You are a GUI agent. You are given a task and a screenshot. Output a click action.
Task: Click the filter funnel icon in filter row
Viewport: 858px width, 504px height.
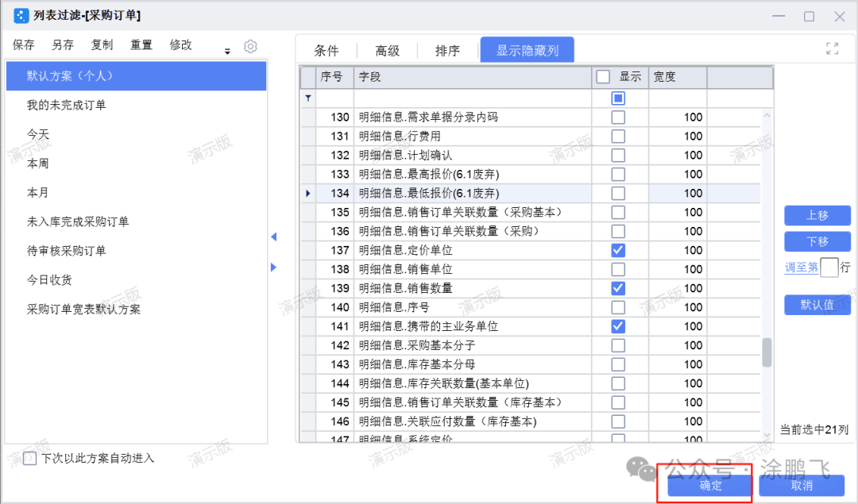click(x=308, y=98)
